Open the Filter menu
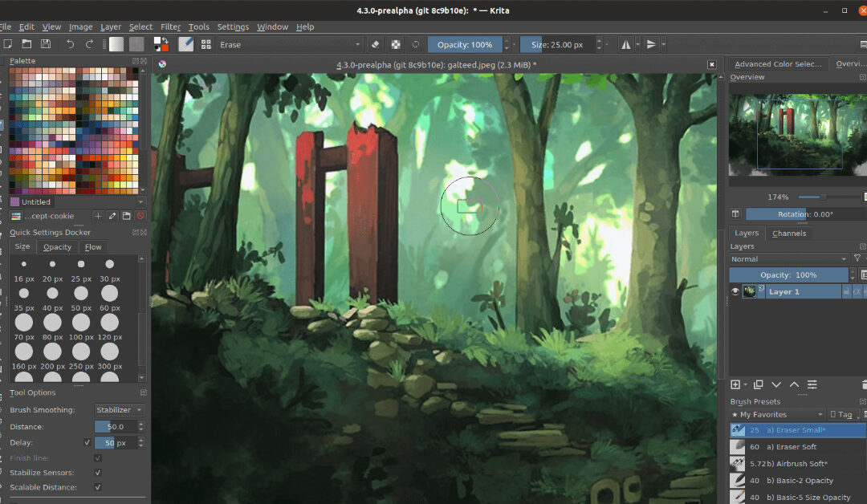This screenshot has width=867, height=504. pyautogui.click(x=170, y=26)
